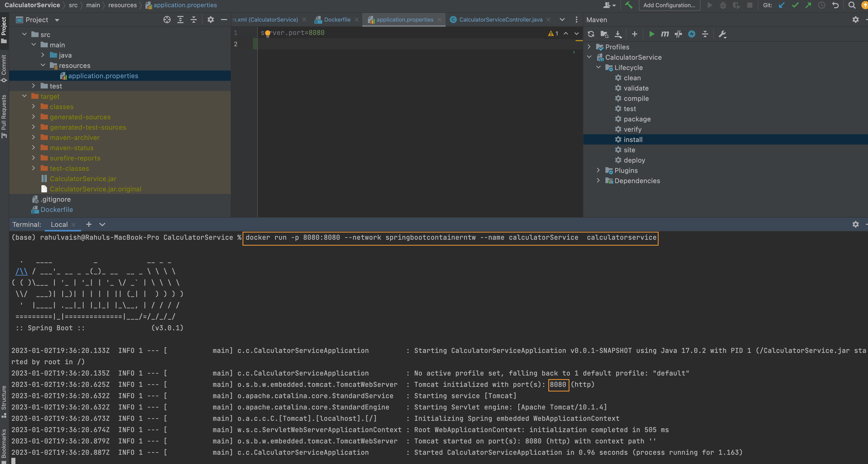Open Maven panel gear options
The height and width of the screenshot is (464, 868).
(855, 20)
